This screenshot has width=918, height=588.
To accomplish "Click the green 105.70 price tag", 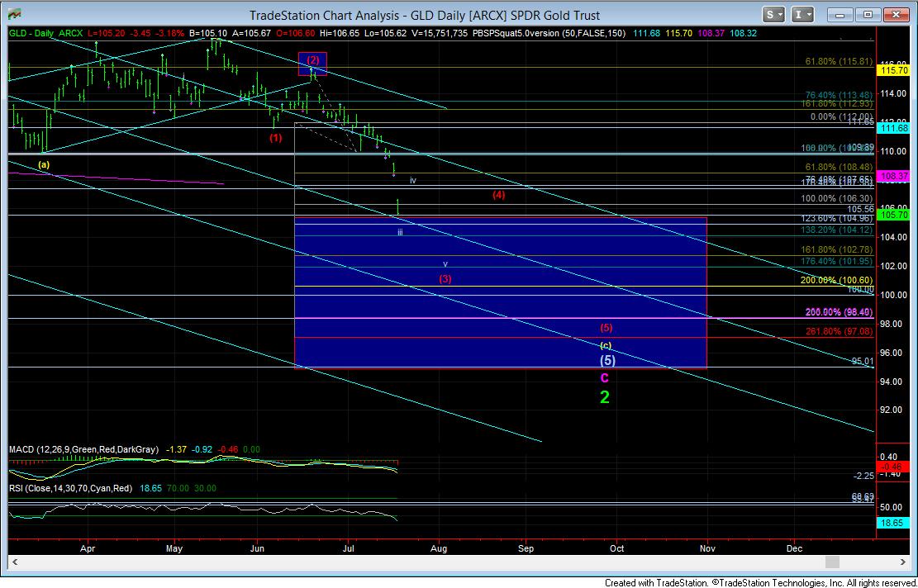I will click(892, 216).
